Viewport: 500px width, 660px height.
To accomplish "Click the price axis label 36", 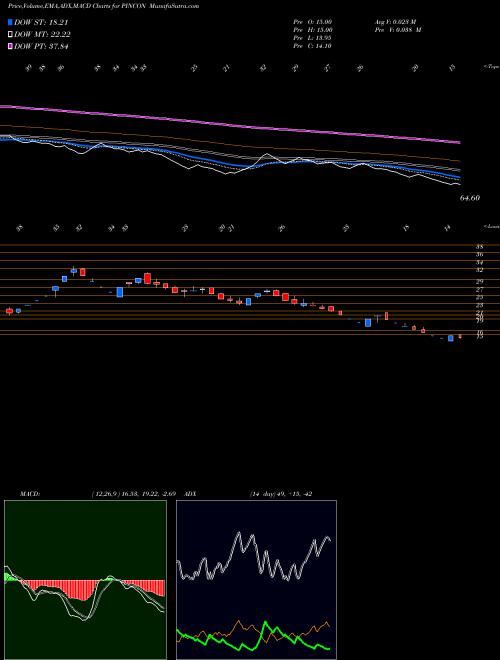I will tap(479, 255).
